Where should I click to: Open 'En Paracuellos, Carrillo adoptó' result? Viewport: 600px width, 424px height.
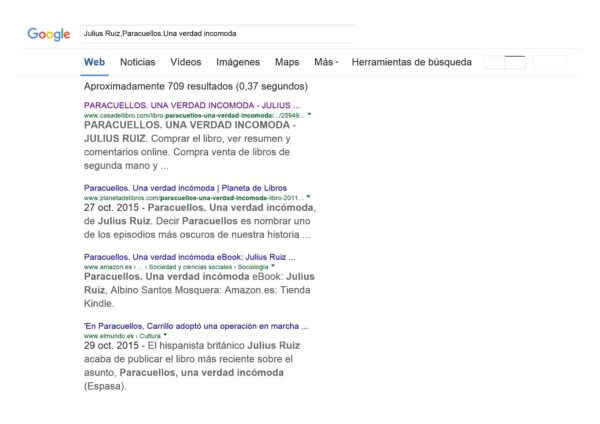[196, 326]
